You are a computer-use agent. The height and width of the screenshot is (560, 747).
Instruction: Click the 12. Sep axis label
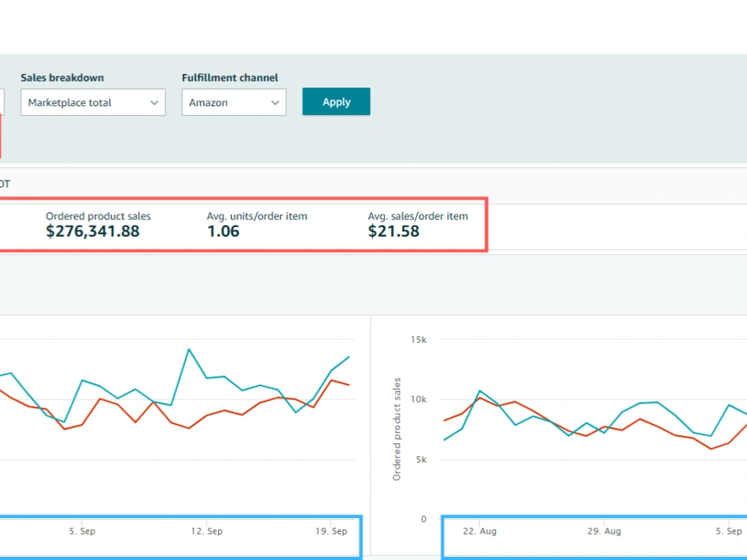coord(207,531)
